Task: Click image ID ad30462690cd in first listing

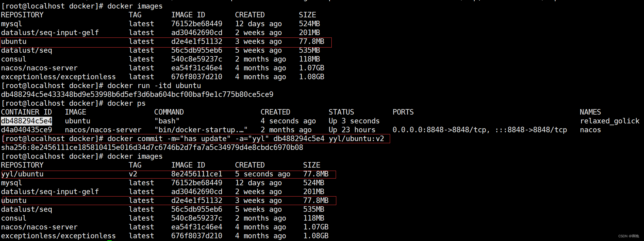Action: tap(197, 33)
